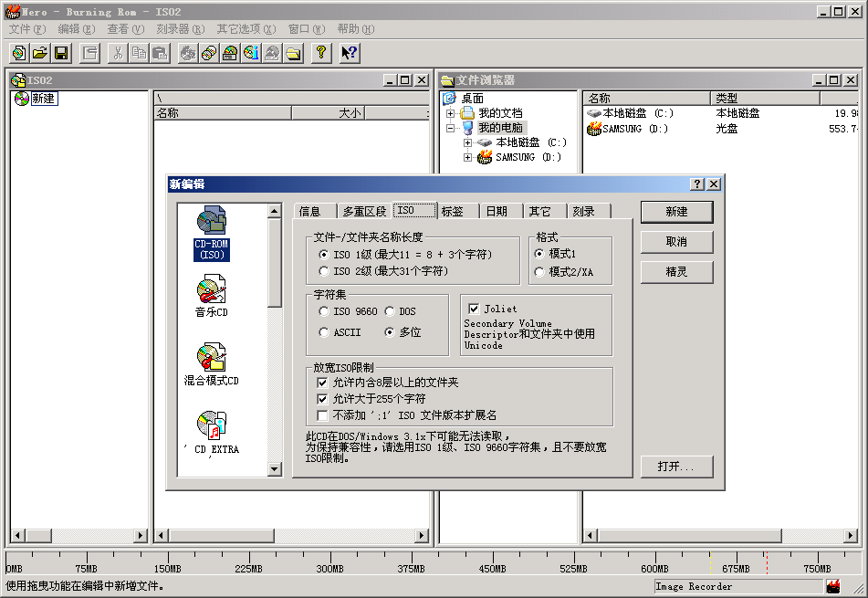The width and height of the screenshot is (868, 598).
Task: Pick the CD EXTRA compilation icon
Action: (x=212, y=432)
